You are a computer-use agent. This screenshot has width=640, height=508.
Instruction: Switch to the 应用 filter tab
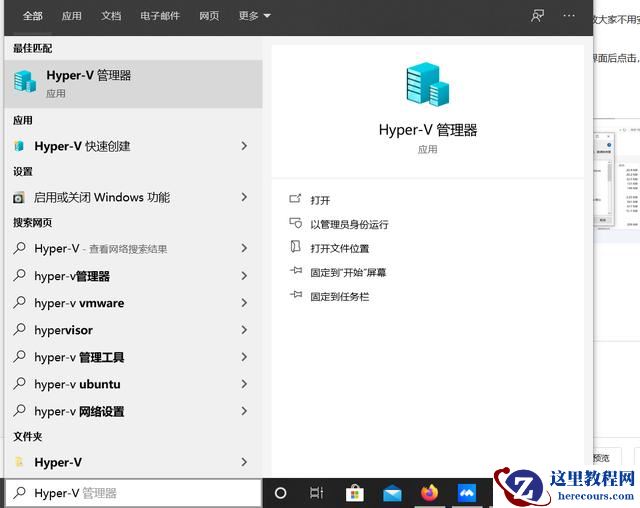[x=71, y=16]
